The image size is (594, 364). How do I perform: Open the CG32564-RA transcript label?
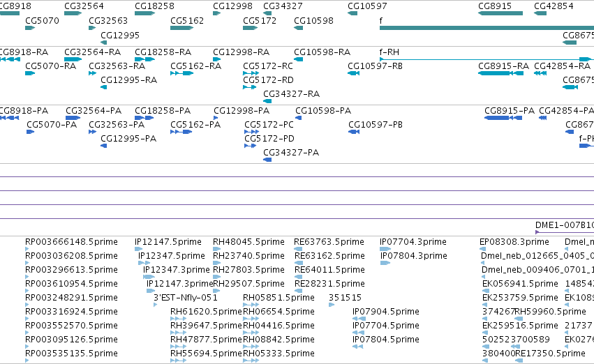point(92,52)
